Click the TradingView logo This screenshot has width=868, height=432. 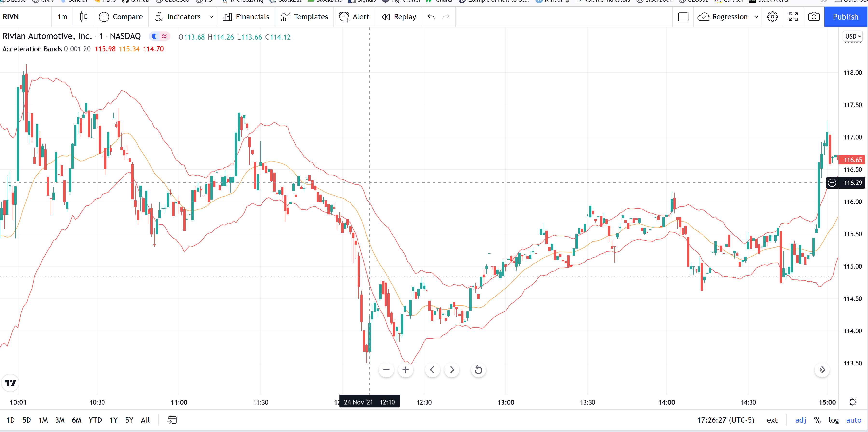coord(10,383)
